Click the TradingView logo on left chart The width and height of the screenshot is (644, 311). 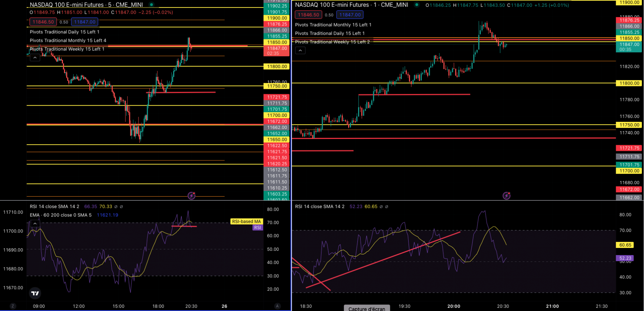[x=35, y=293]
